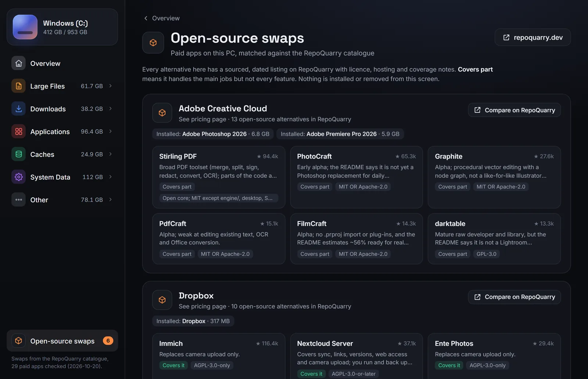Click the Covers it tag on Immich
The width and height of the screenshot is (588, 379).
173,365
